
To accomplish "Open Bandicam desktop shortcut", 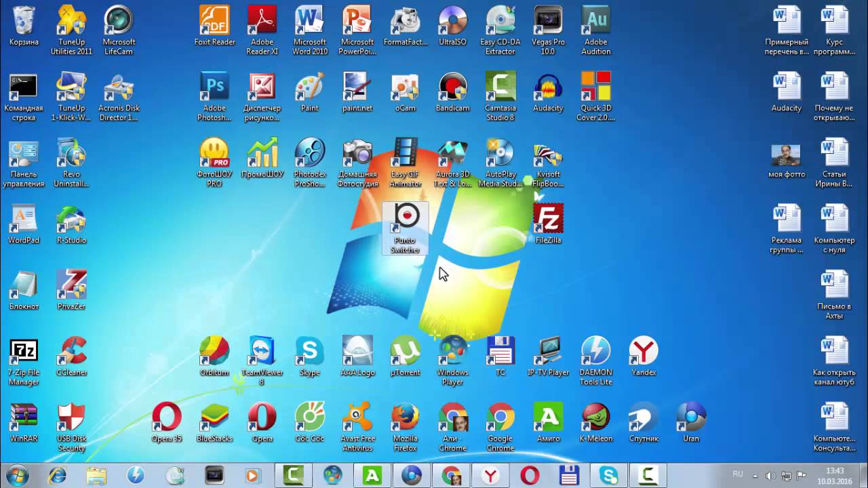I will click(x=452, y=93).
